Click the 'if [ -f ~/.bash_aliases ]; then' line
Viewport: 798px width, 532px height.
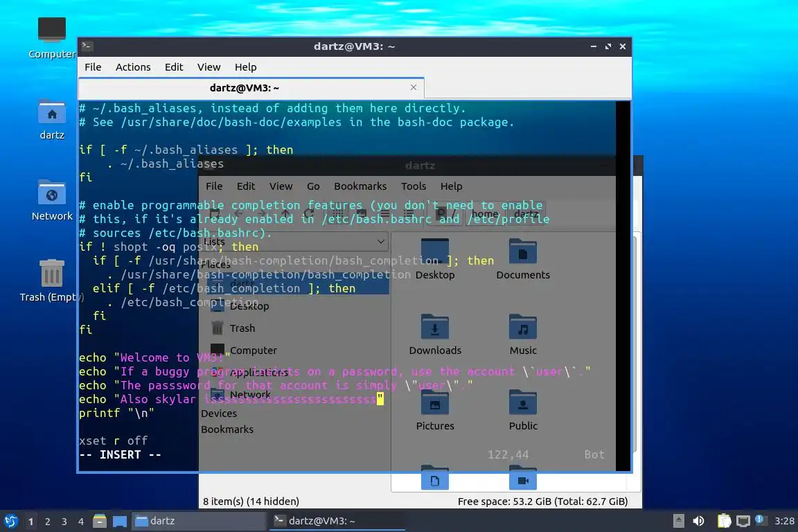(x=186, y=150)
